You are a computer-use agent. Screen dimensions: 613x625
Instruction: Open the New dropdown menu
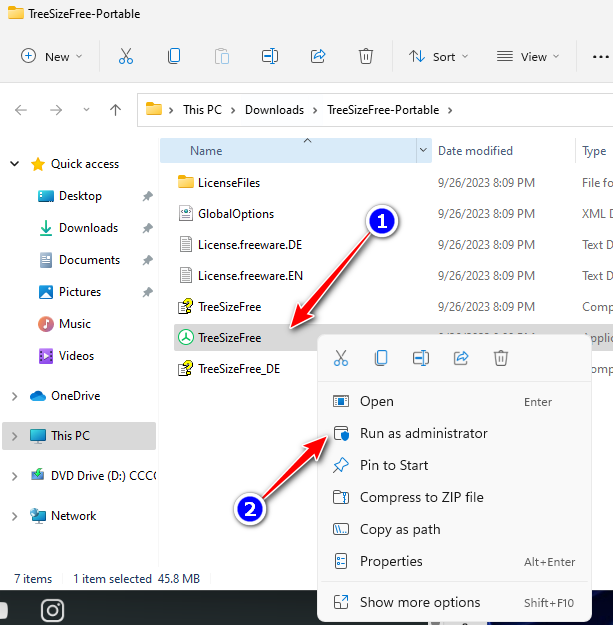[51, 57]
